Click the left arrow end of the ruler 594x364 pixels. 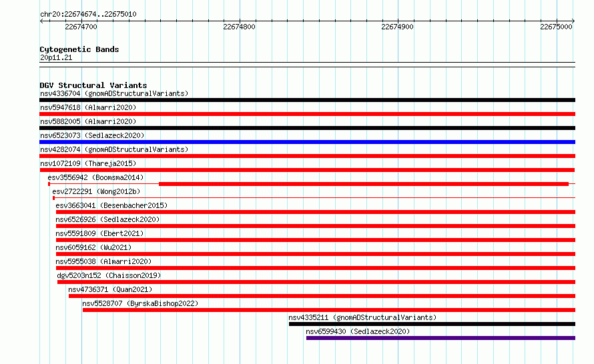click(41, 21)
